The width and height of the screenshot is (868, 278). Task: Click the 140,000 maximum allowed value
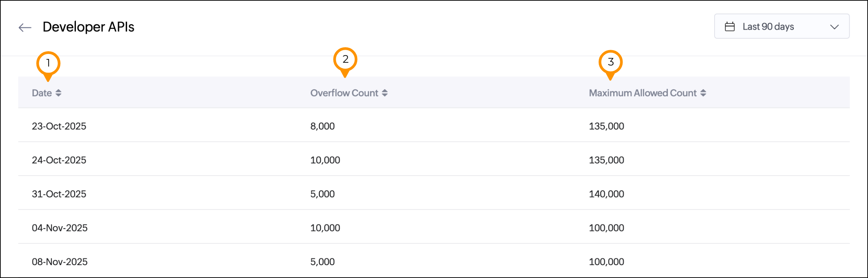click(x=606, y=194)
